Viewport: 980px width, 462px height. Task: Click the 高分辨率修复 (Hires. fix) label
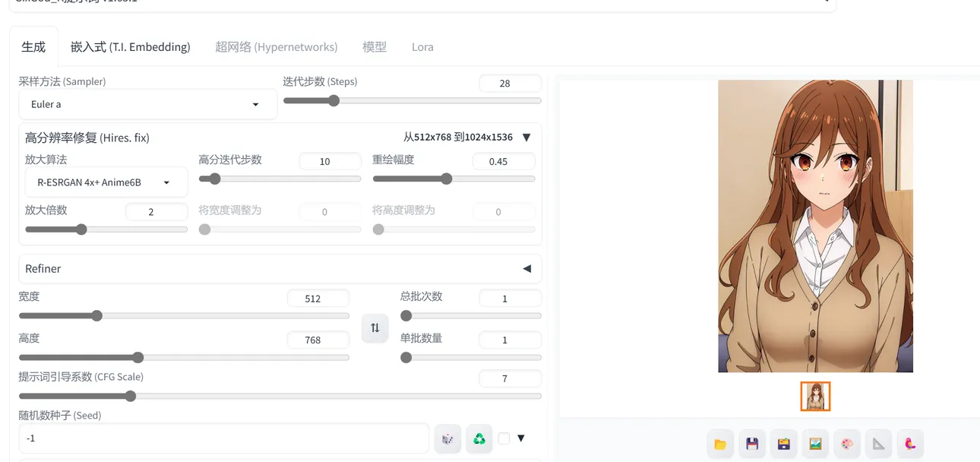pyautogui.click(x=87, y=138)
